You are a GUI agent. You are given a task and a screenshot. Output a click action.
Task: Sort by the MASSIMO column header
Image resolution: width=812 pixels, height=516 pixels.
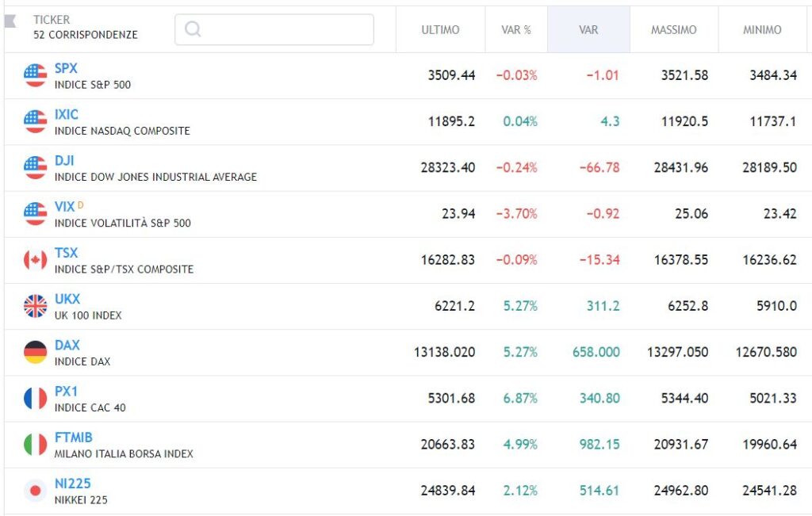pos(674,29)
